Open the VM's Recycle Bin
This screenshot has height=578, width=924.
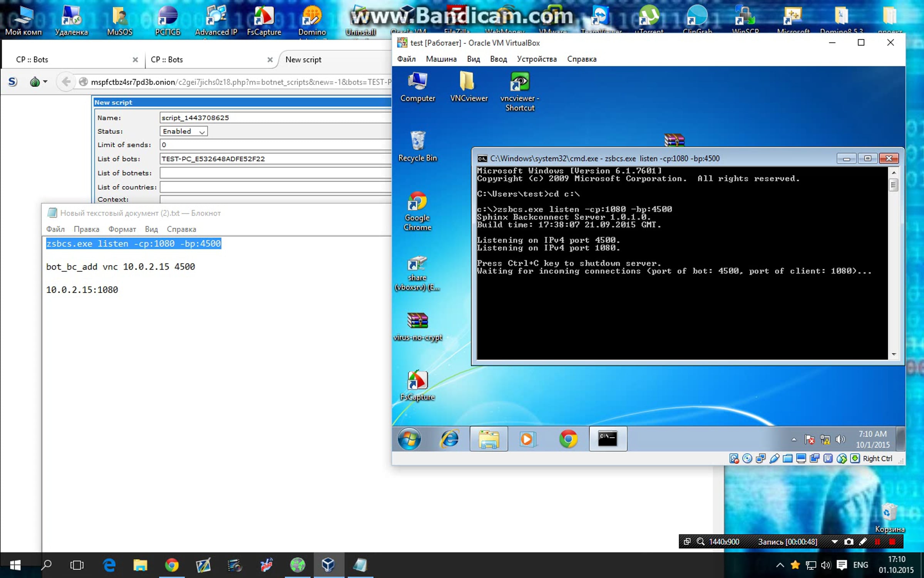[x=418, y=146]
